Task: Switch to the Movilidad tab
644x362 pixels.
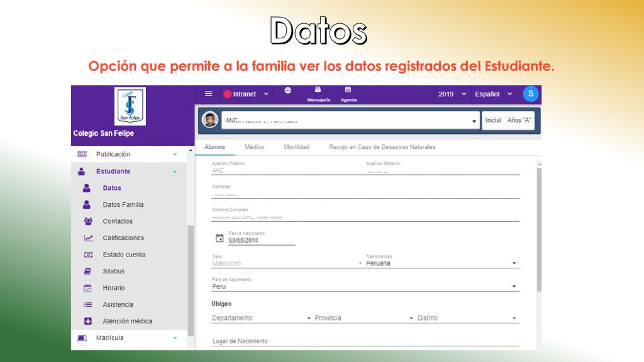Action: (296, 147)
